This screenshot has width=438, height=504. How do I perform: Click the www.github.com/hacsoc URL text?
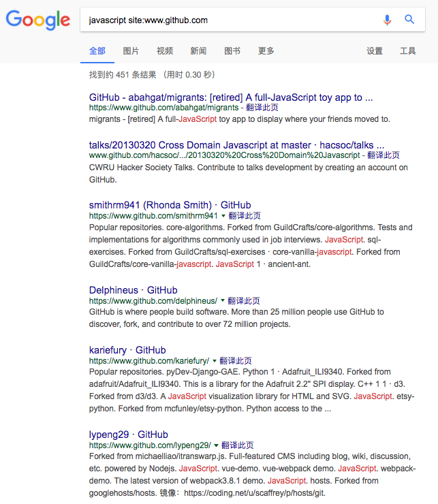click(225, 155)
